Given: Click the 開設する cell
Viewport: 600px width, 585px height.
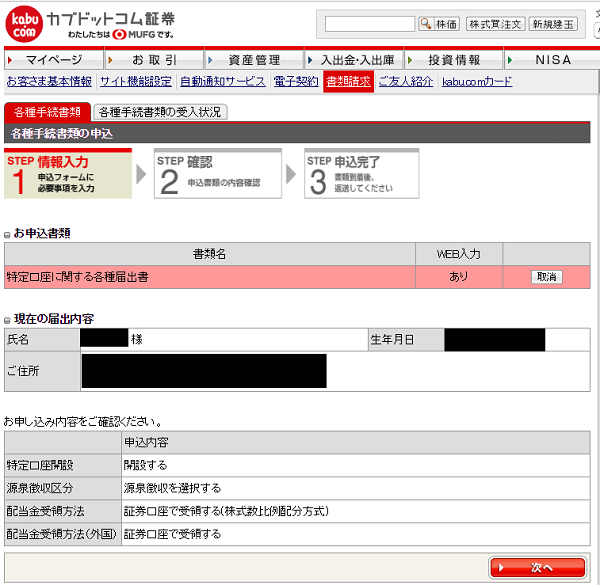Looking at the screenshot, I should 355,465.
